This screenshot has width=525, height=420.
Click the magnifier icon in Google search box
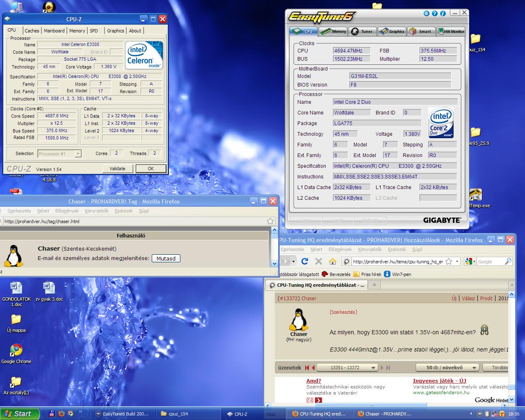508,261
